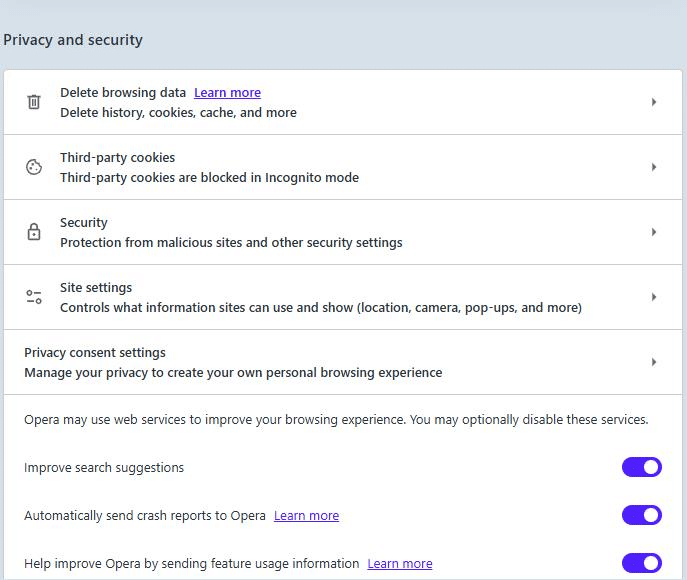Image resolution: width=687 pixels, height=580 pixels.
Task: Select the Third-party cookies row title
Action: tap(117, 158)
